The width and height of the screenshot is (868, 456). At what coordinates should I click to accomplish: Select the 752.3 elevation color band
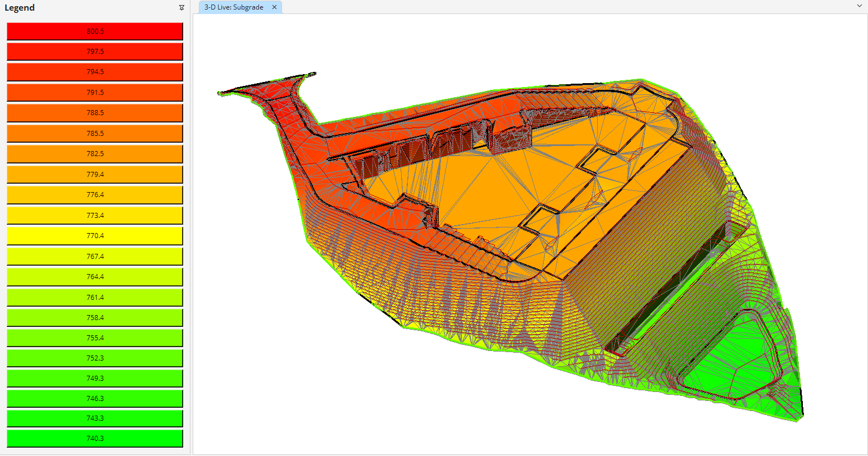94,358
